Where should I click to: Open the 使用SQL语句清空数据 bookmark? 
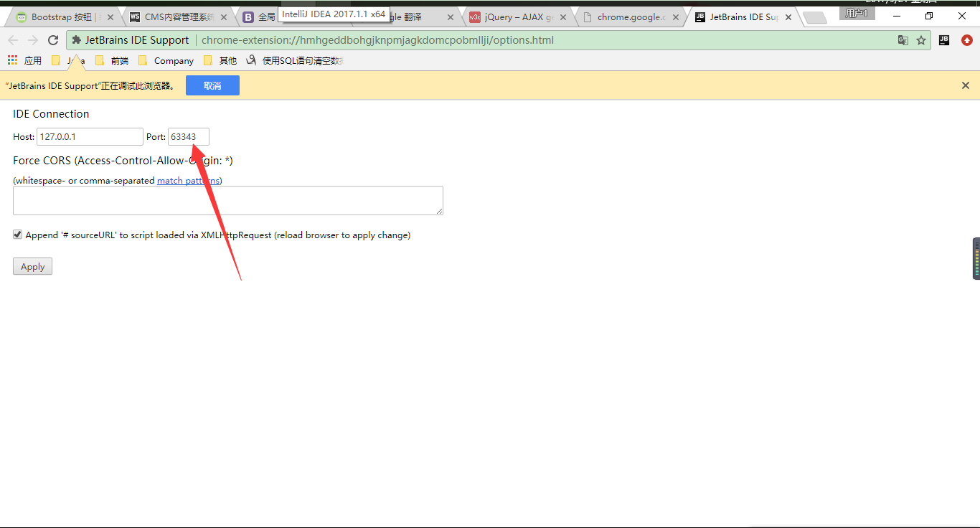(294, 61)
